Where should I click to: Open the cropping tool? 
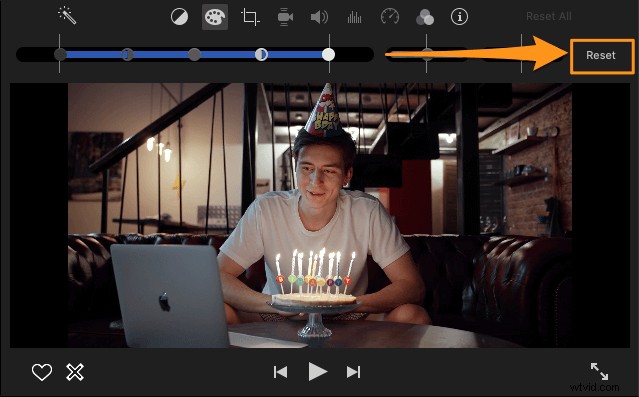pyautogui.click(x=250, y=17)
